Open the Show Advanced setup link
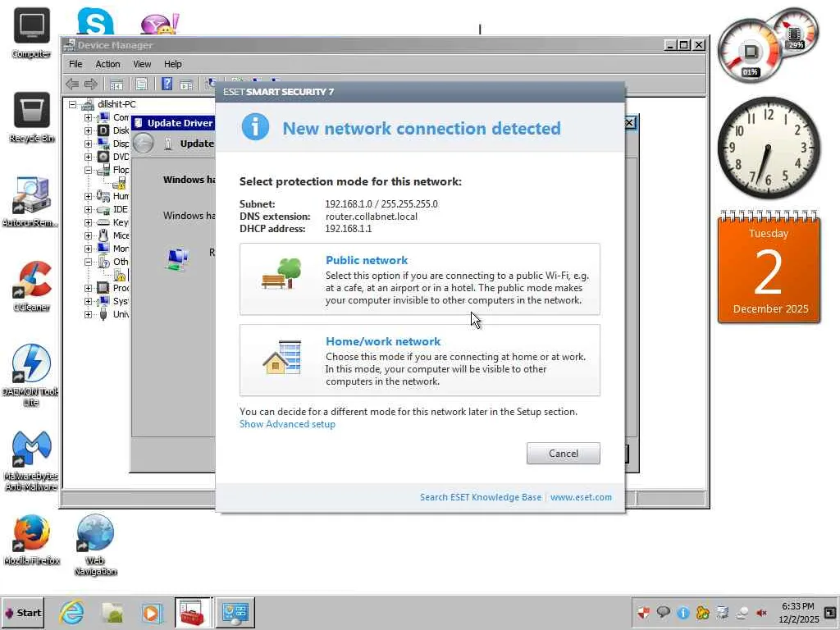This screenshot has width=840, height=630. (x=287, y=424)
